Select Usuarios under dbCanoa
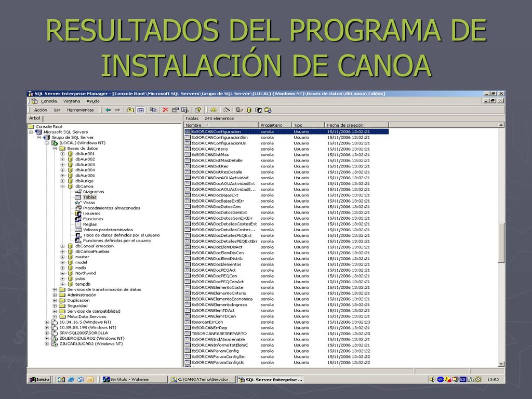This screenshot has height=399, width=532. coord(91,214)
